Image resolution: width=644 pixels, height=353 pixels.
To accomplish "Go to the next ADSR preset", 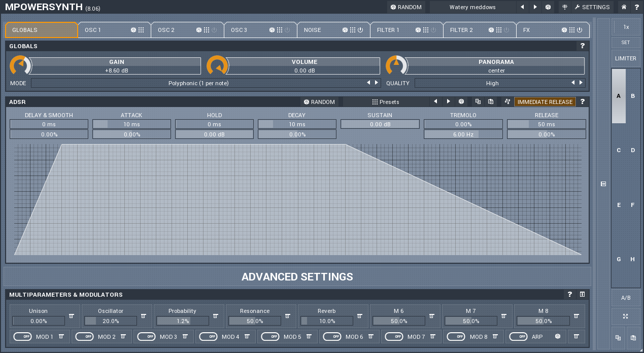I will (448, 102).
